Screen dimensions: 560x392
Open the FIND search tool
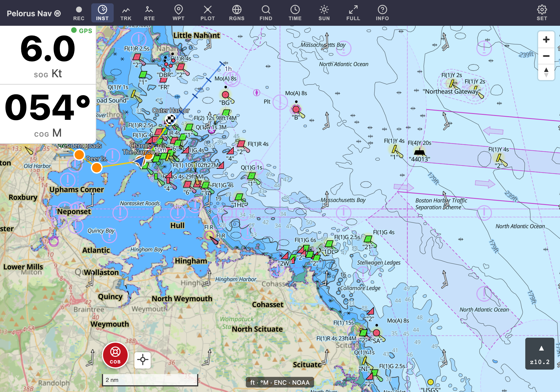click(266, 13)
